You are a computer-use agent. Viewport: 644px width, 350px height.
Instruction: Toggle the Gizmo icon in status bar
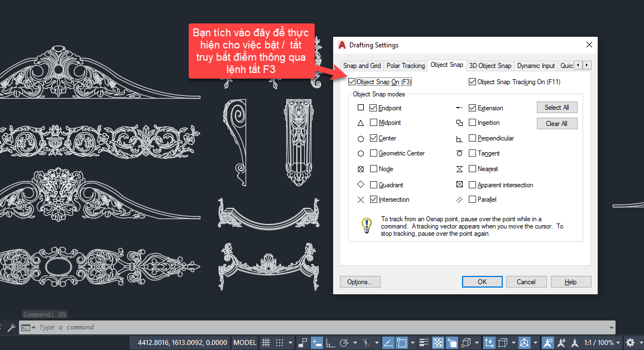pyautogui.click(x=525, y=343)
